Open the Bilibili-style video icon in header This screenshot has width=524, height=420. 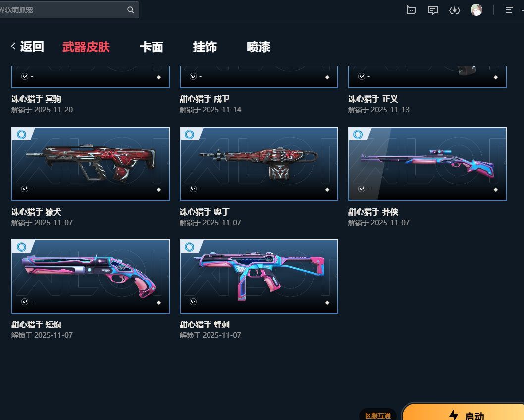tap(411, 10)
